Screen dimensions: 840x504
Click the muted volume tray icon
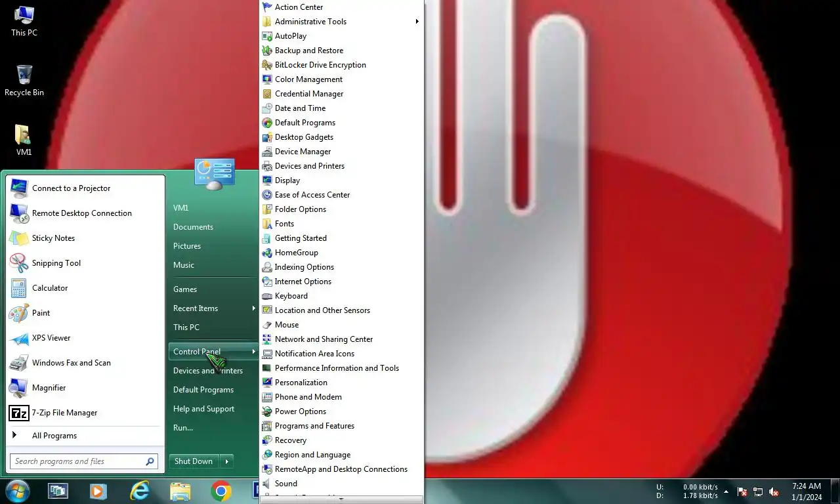click(774, 492)
